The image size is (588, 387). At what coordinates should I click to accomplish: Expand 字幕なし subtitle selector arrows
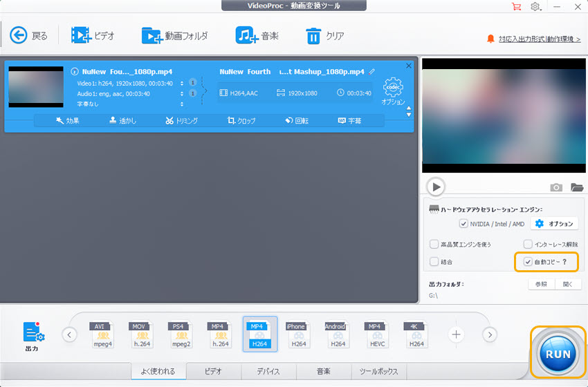coord(182,104)
